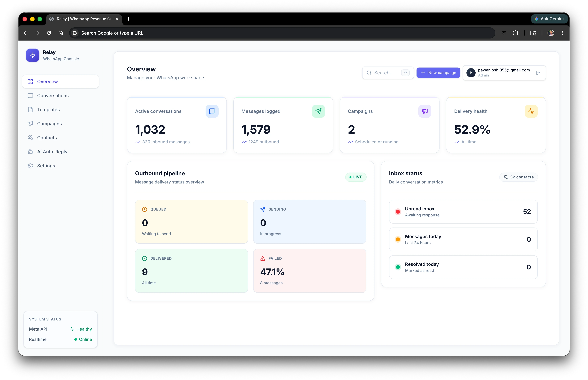Click the New campaign button

coord(438,73)
